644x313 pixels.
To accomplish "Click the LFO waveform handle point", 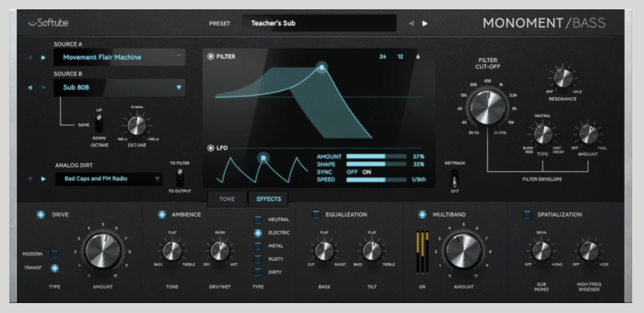I will 263,158.
